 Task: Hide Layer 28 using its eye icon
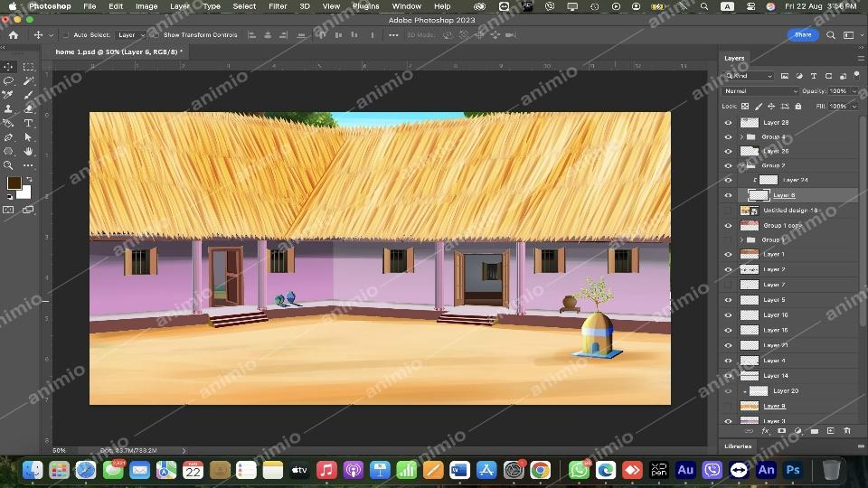pyautogui.click(x=728, y=123)
